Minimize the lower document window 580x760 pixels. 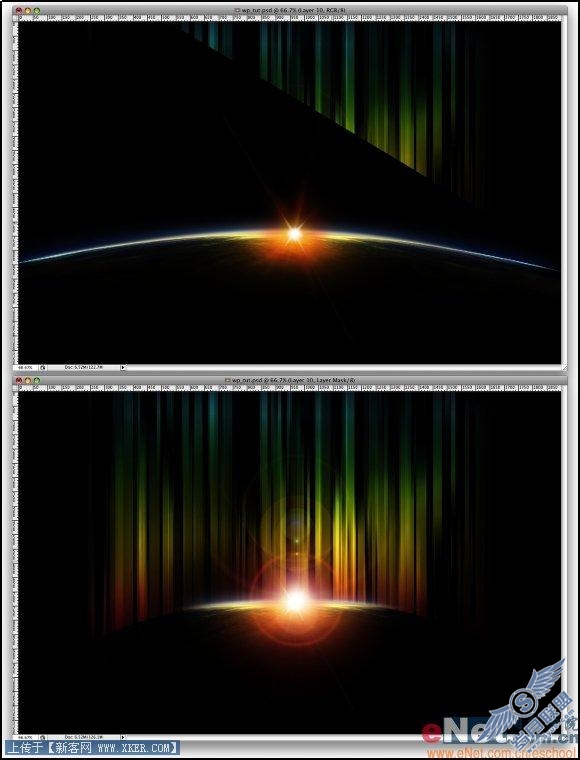click(28, 380)
